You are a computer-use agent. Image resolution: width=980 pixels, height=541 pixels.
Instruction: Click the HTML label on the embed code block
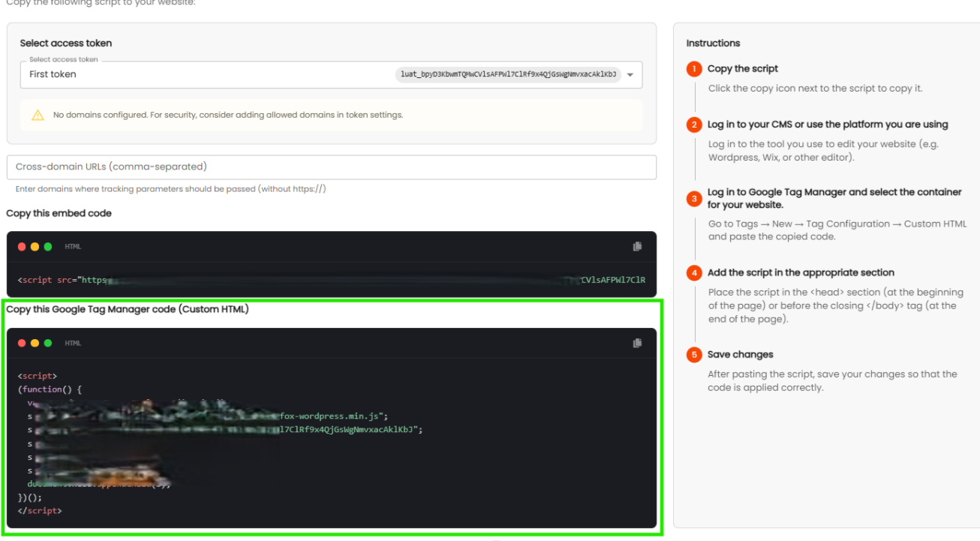pyautogui.click(x=73, y=247)
